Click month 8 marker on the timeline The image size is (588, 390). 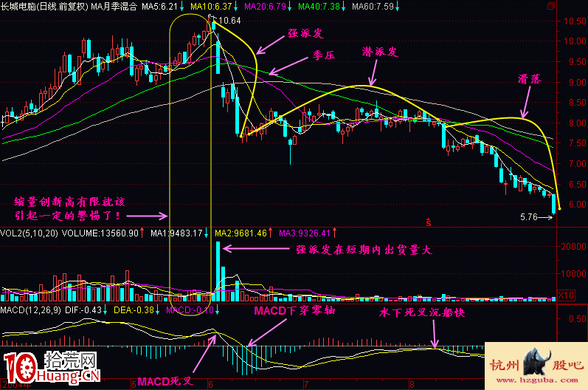coord(412,385)
